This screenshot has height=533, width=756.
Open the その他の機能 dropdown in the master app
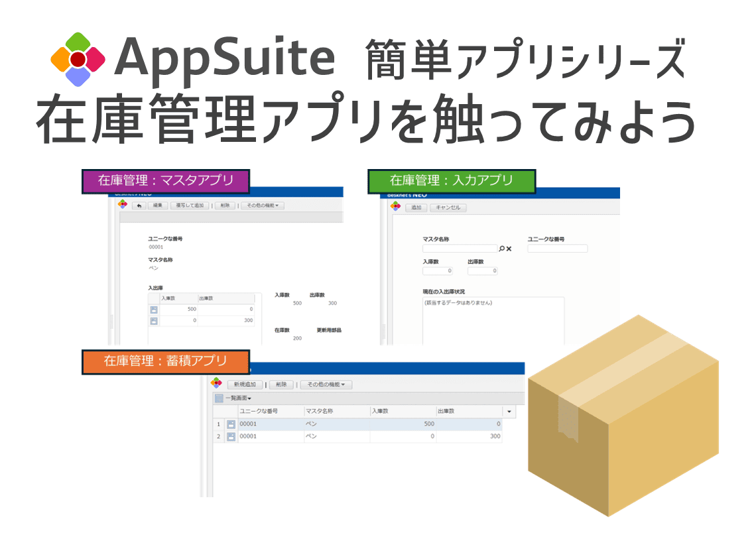(x=264, y=206)
